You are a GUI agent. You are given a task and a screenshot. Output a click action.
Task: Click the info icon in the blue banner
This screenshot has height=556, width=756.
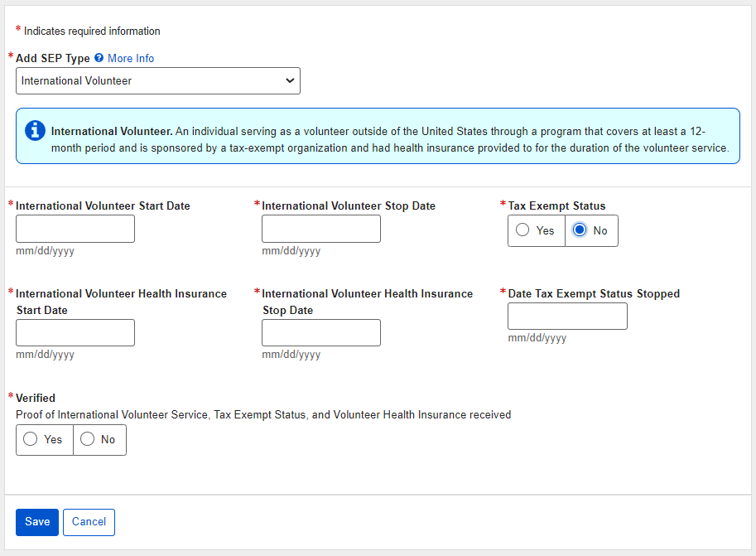point(35,130)
